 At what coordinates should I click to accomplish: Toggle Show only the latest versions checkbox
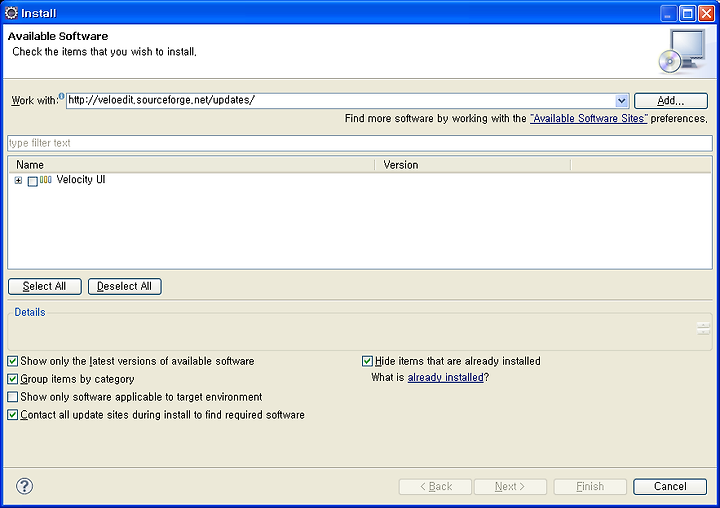pos(13,361)
